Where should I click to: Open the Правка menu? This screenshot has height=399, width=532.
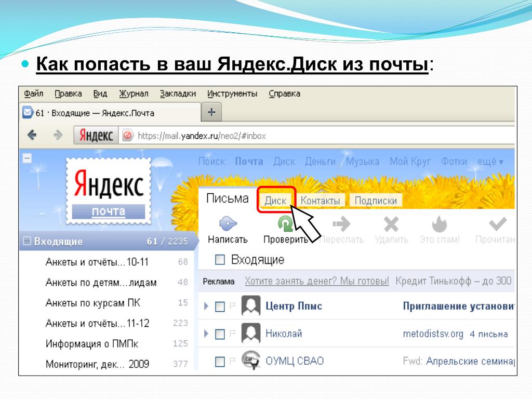tap(68, 94)
